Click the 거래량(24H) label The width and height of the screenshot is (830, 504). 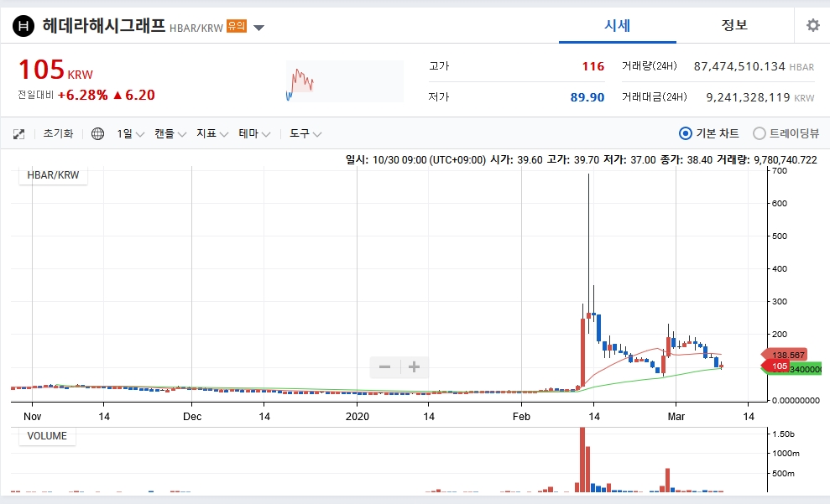coord(649,66)
